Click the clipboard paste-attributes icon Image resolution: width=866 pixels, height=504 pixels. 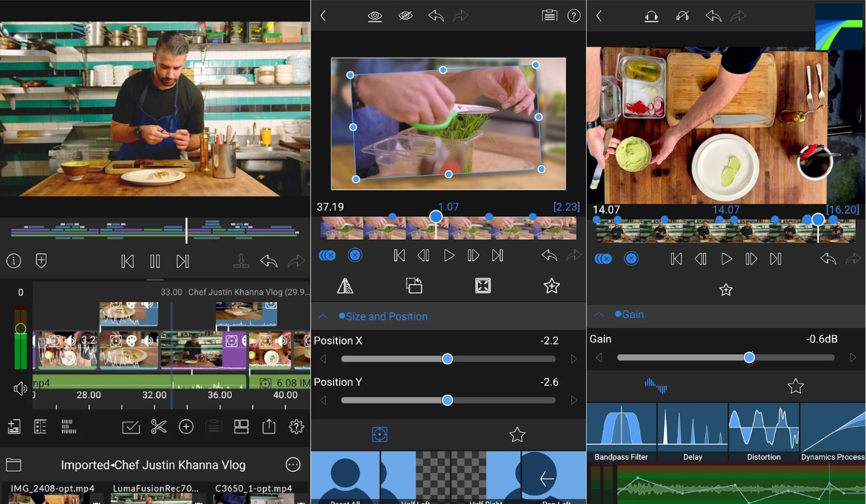point(548,15)
